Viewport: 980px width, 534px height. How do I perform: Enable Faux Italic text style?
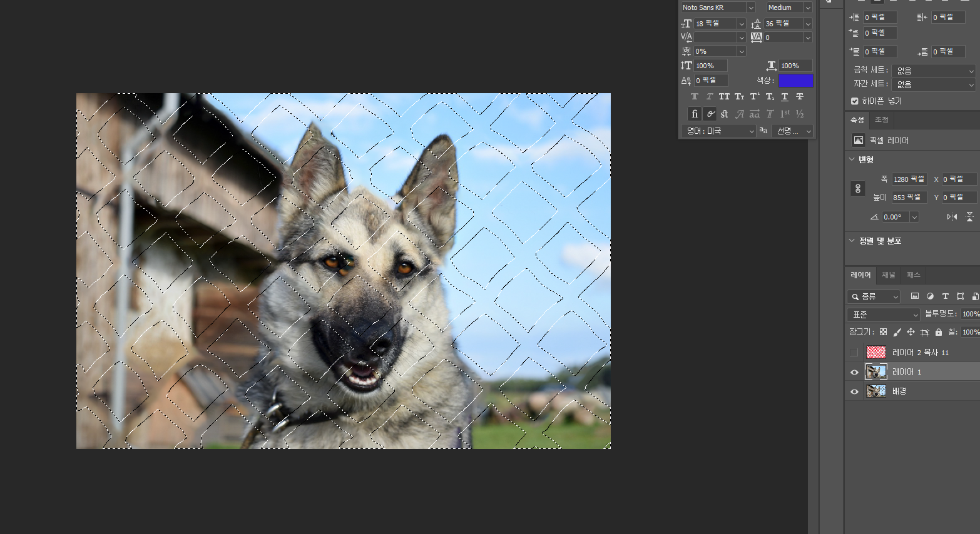709,96
